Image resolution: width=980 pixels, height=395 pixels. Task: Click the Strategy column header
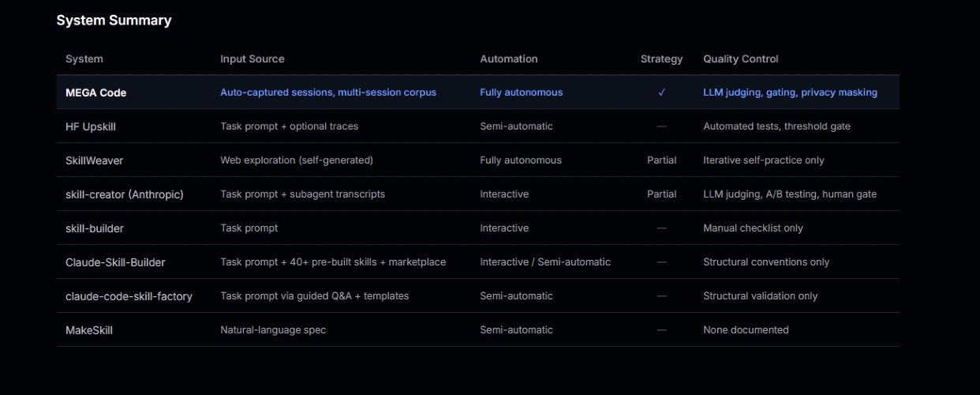click(x=661, y=59)
